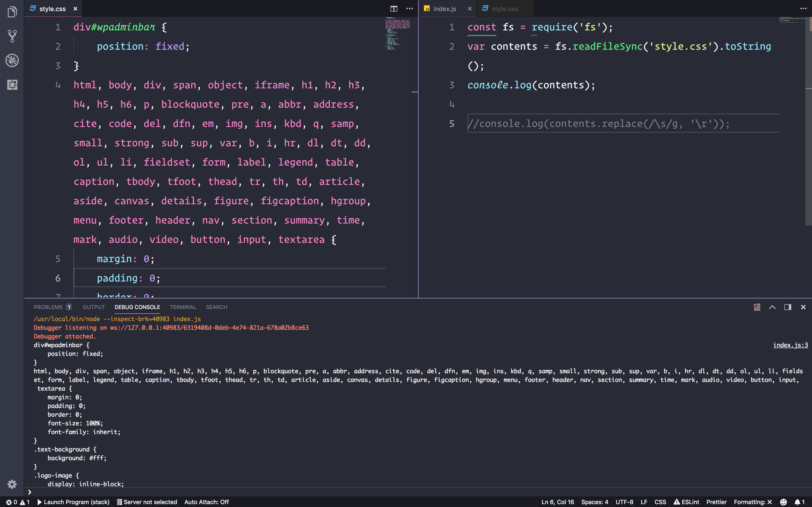Toggle Formatting status indicator
This screenshot has height=507, width=812.
point(753,502)
